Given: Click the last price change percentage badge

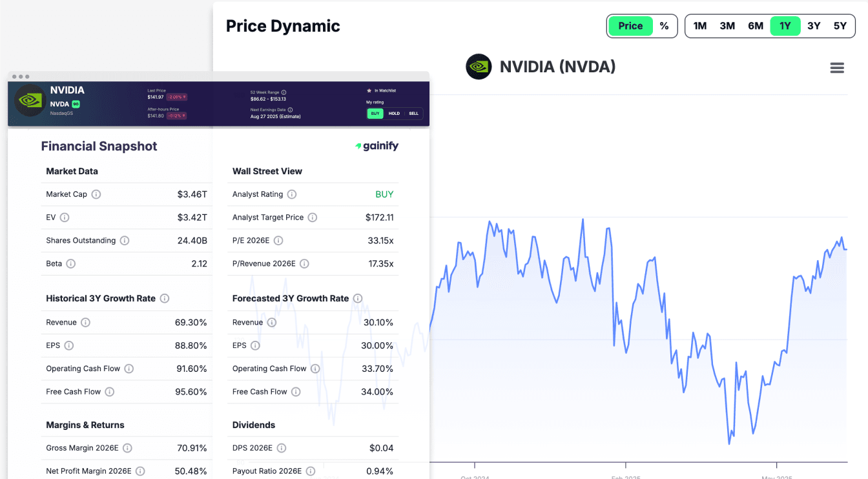Looking at the screenshot, I should click(x=176, y=97).
